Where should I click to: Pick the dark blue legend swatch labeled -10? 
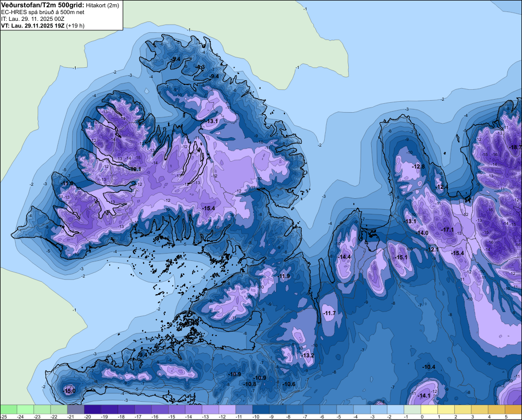261,409
